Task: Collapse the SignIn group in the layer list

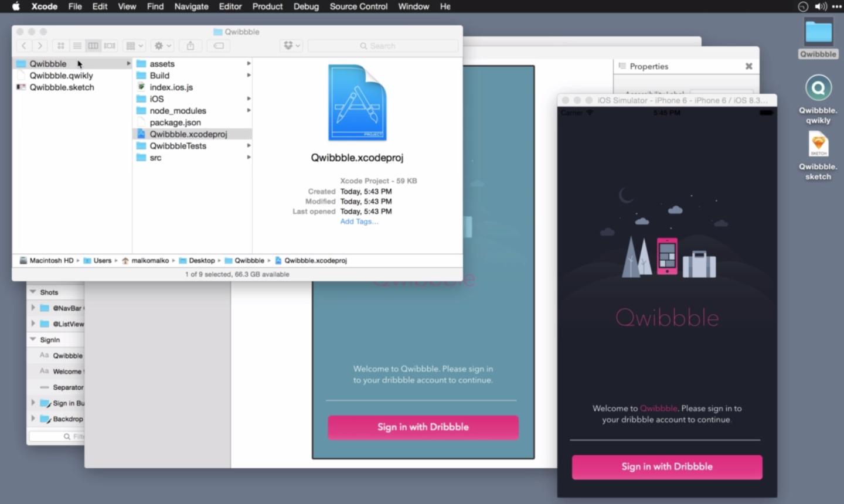Action: (33, 339)
